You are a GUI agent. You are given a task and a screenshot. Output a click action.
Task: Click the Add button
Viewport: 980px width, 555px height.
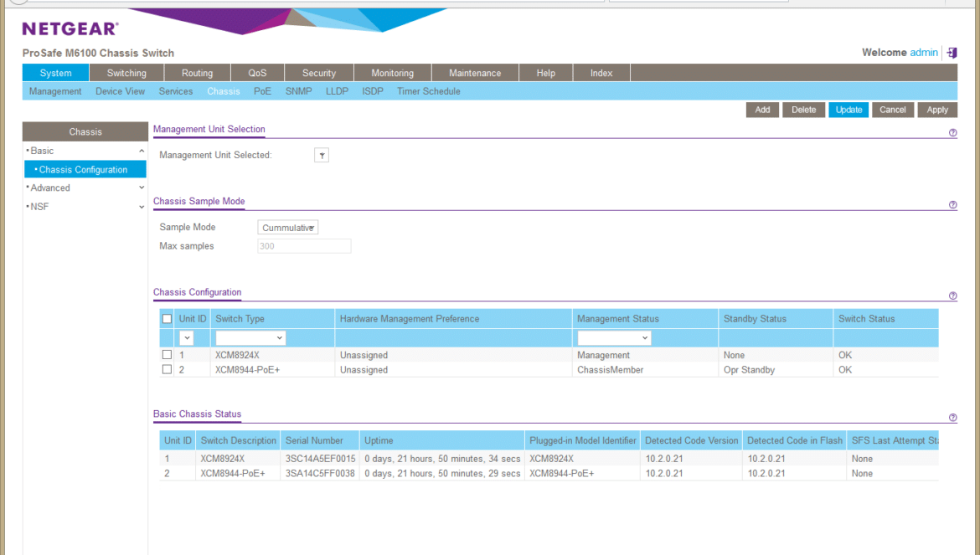(x=762, y=110)
